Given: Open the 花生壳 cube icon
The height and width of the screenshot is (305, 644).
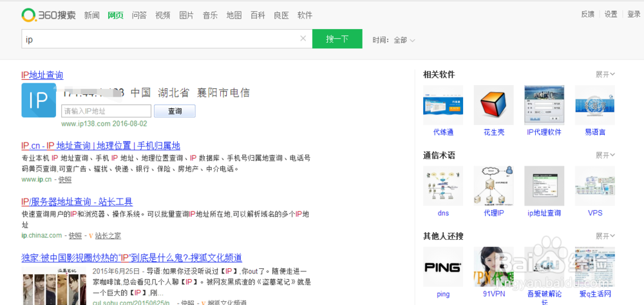Looking at the screenshot, I should (x=494, y=105).
